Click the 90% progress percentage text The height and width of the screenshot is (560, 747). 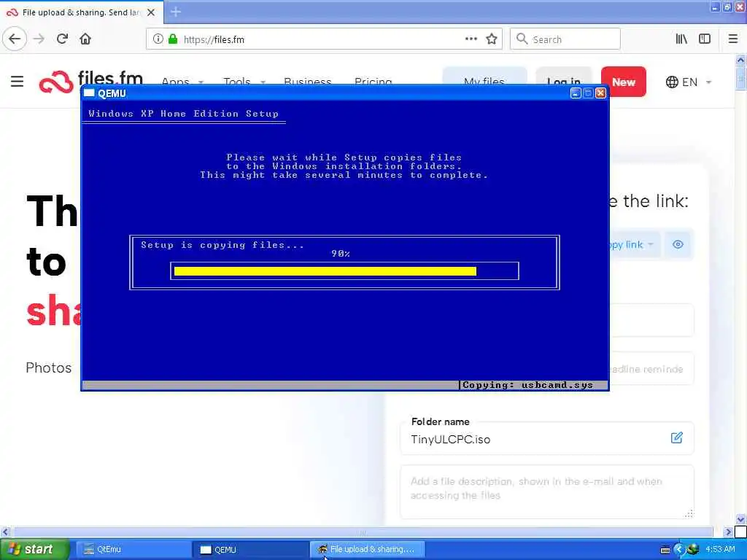pos(341,254)
